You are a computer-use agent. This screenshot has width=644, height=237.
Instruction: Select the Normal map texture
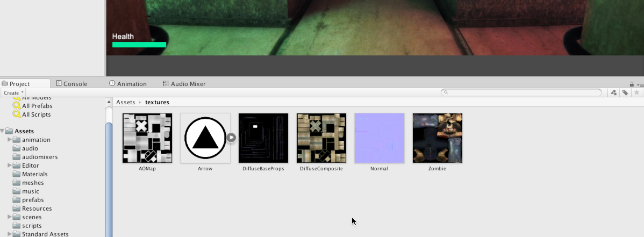(x=379, y=138)
